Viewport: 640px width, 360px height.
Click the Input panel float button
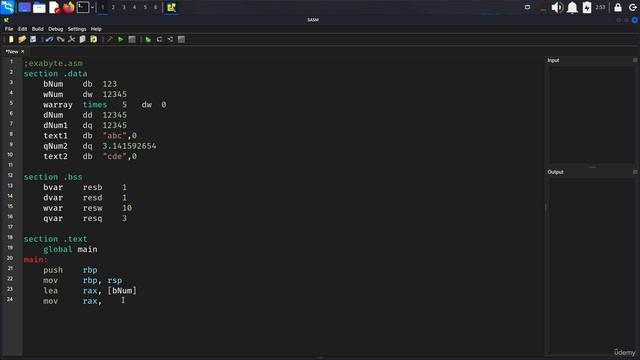635,60
